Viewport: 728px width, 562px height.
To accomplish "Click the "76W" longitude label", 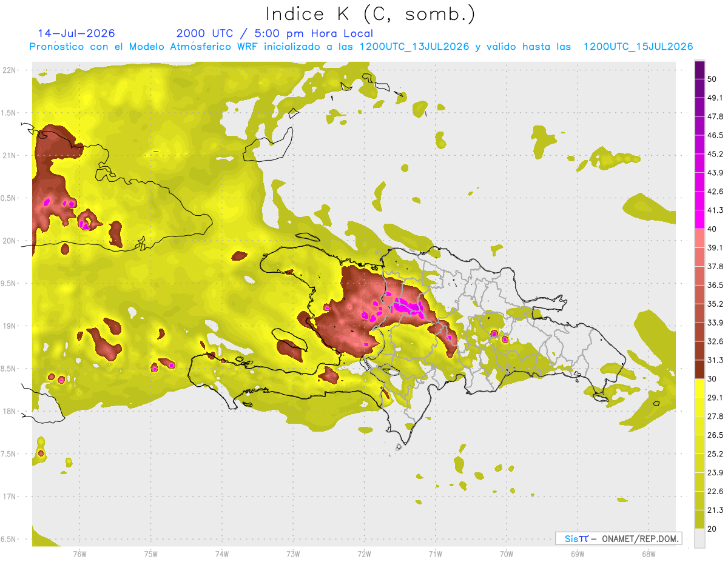I will click(79, 554).
